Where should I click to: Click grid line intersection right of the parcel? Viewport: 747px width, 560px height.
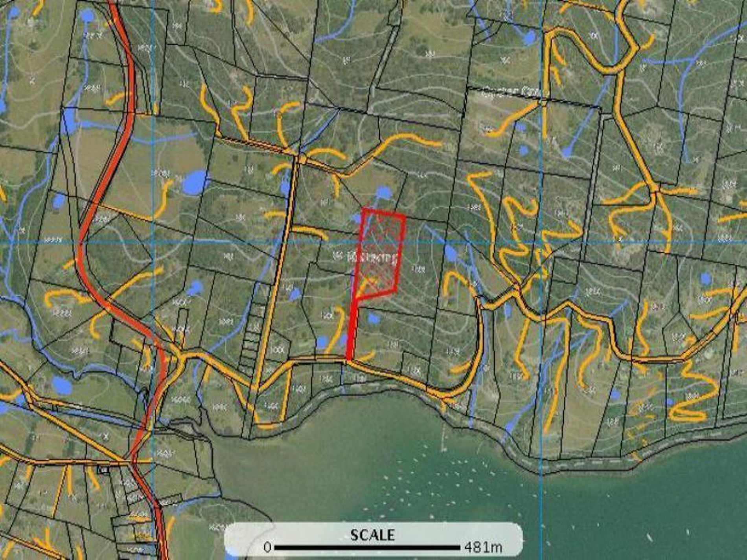(x=542, y=242)
